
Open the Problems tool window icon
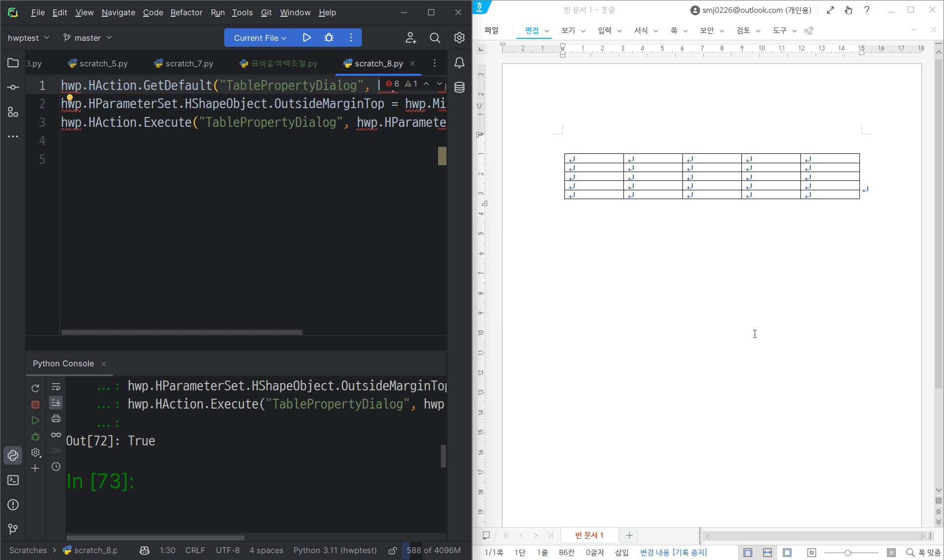[x=13, y=504]
